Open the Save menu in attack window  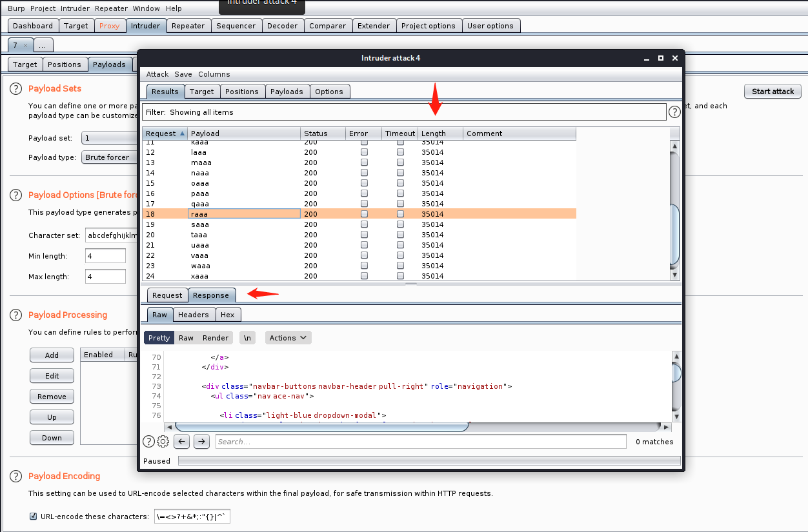[x=183, y=74]
